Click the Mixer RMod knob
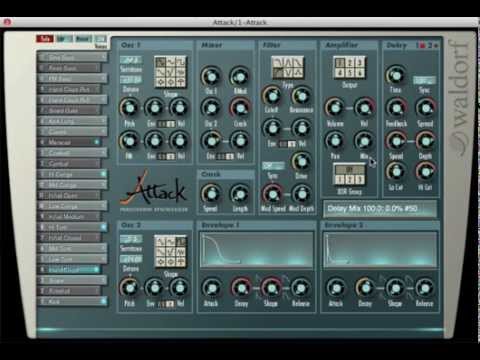480x360 pixels. coord(240,77)
